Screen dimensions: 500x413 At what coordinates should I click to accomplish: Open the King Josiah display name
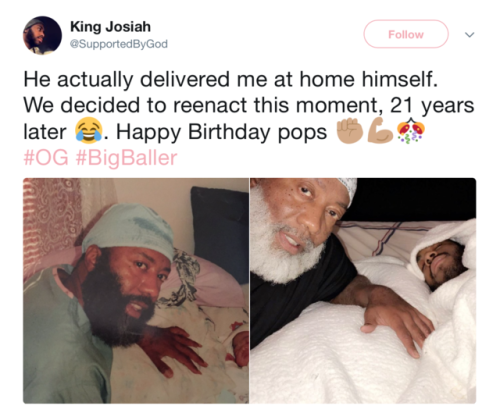coord(110,27)
